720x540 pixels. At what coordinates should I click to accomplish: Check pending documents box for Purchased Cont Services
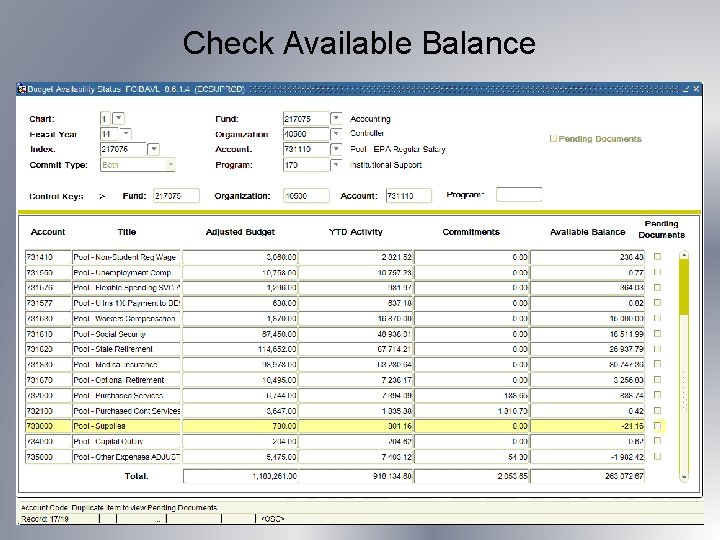pyautogui.click(x=658, y=411)
